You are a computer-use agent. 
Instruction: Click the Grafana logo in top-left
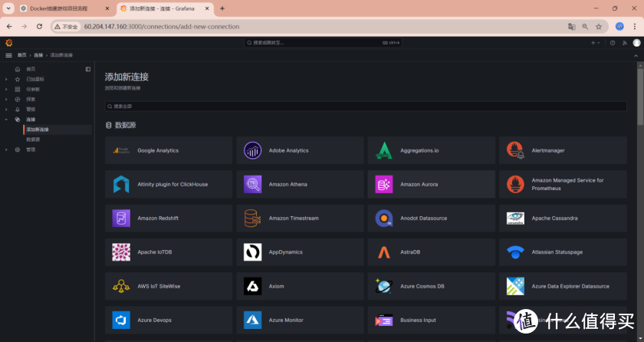pos(8,43)
